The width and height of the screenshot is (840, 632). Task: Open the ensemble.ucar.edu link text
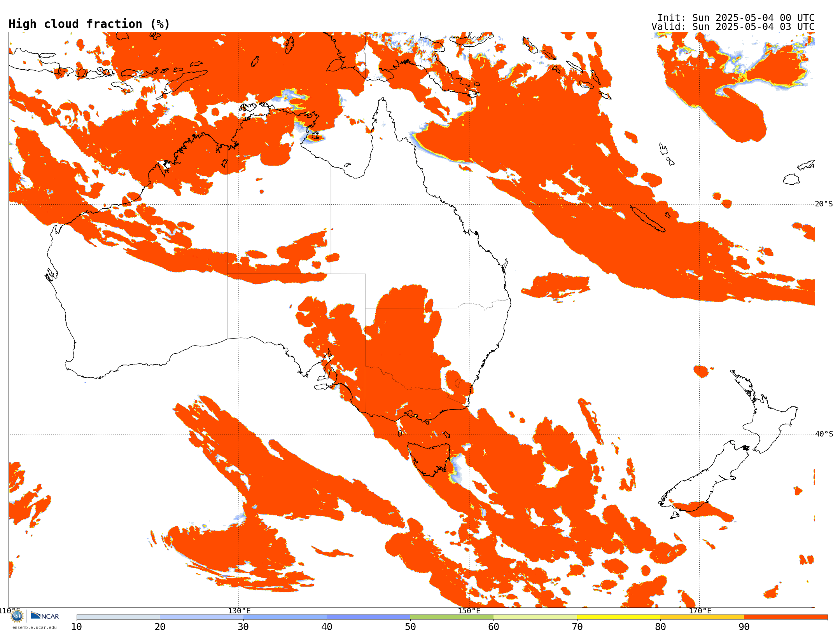pos(35,627)
